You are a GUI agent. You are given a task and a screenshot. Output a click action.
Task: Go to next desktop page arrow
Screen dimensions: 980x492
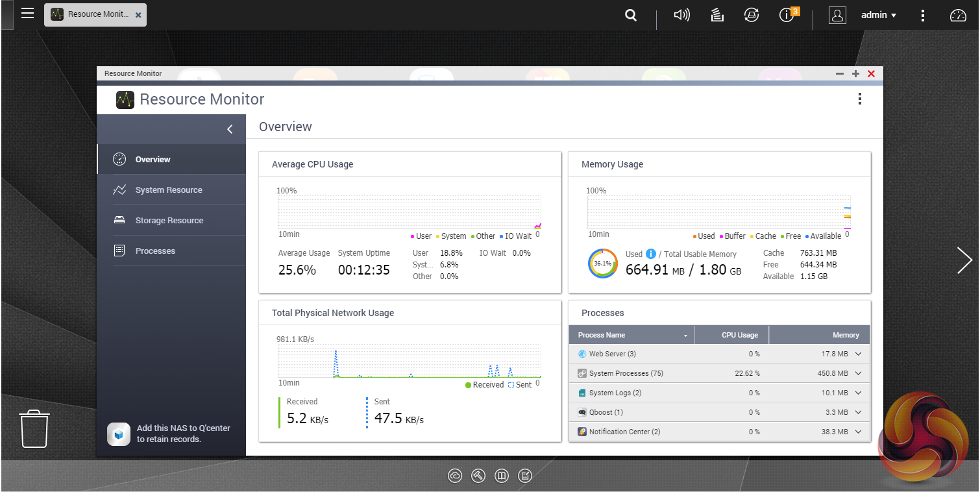[x=964, y=260]
